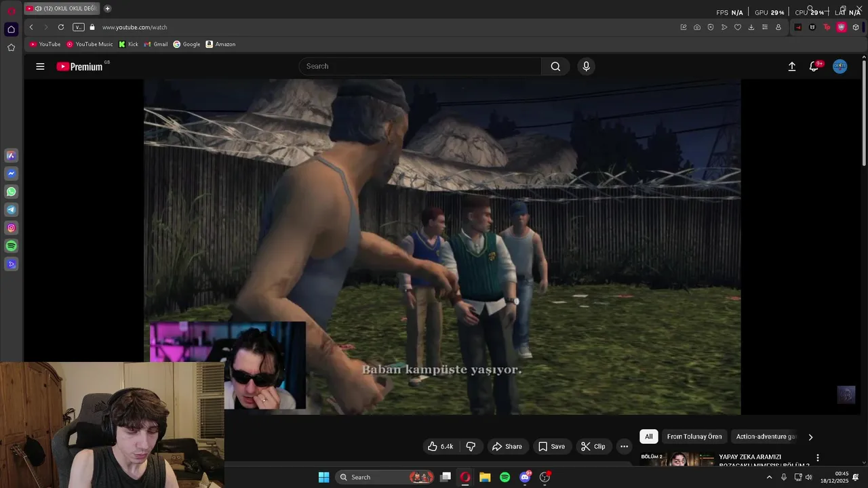
Task: Click the YouTube search magnifier button
Action: [x=555, y=66]
